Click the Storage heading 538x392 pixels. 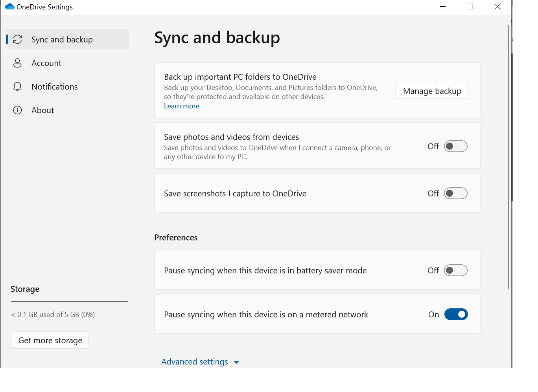click(25, 289)
